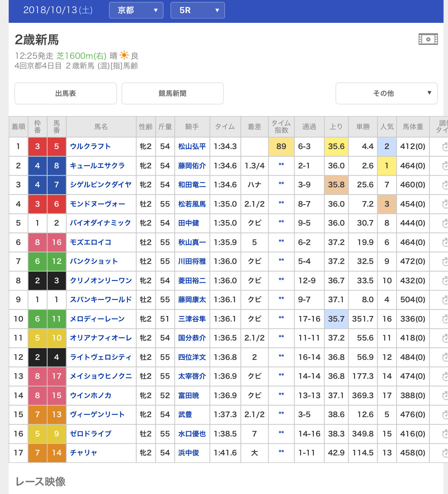Open the 京都 racecourse dropdown
Screen dimensions: 448x494
136,10
